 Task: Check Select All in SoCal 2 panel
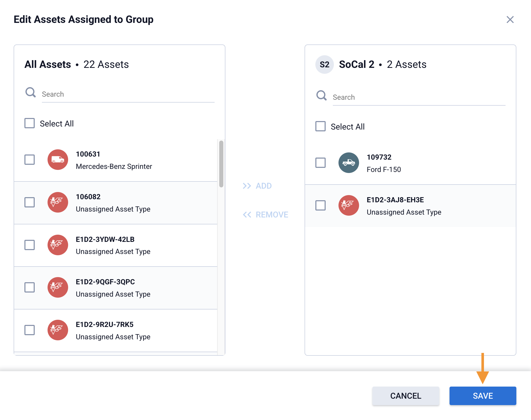[320, 126]
